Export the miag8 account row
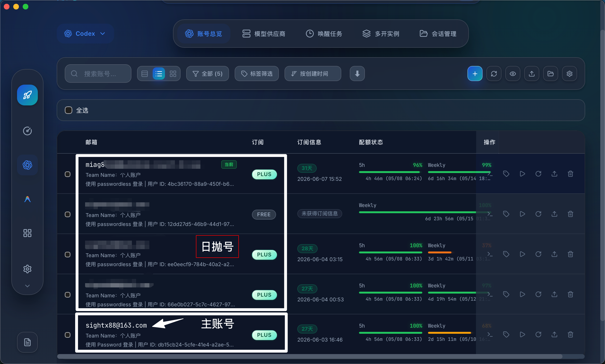The image size is (605, 364). (554, 174)
